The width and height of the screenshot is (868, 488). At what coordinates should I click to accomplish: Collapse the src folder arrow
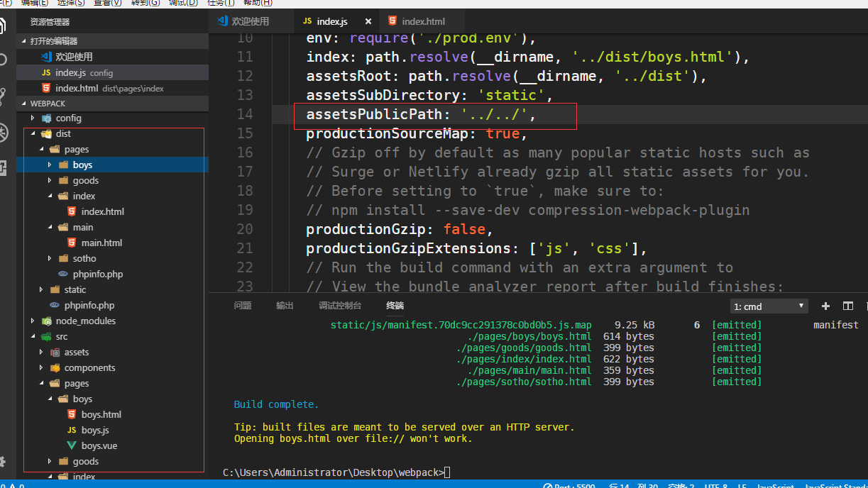[x=33, y=337]
